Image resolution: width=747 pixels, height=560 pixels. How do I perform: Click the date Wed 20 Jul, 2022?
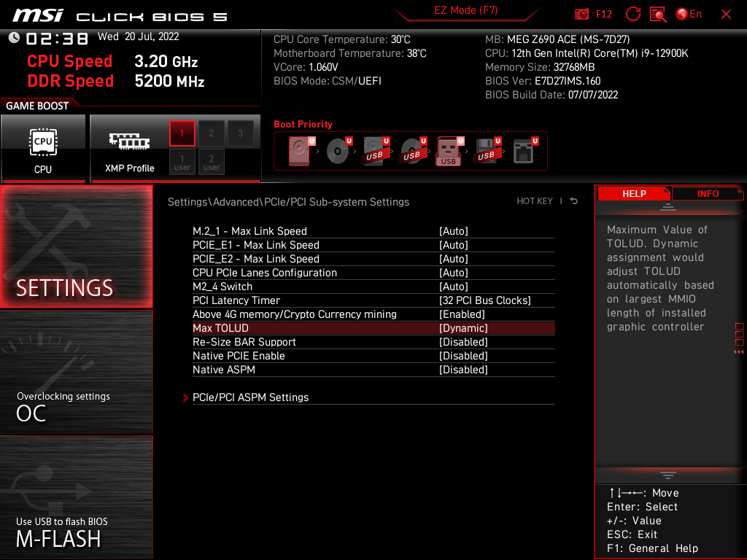138,36
